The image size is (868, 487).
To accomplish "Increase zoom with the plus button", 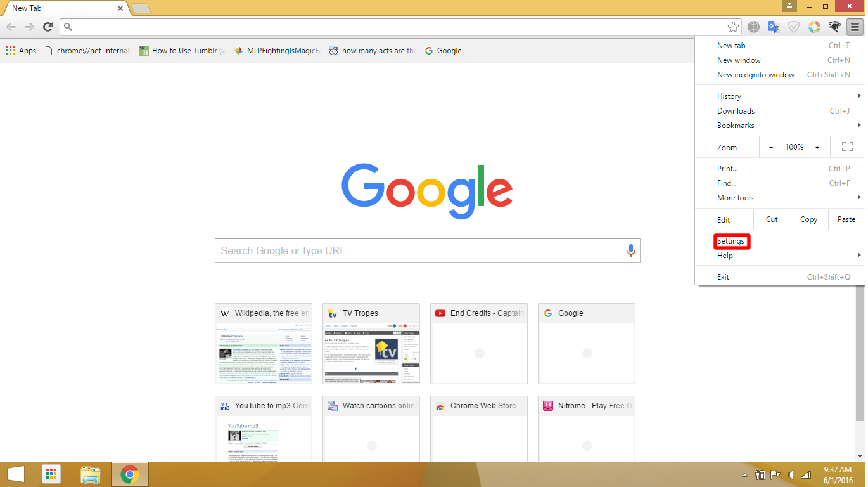I will [x=817, y=147].
